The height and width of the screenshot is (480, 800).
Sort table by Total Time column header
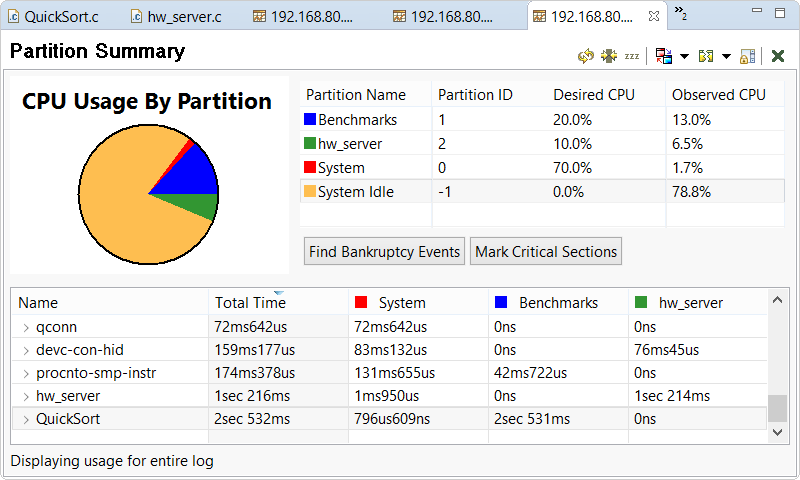(250, 303)
